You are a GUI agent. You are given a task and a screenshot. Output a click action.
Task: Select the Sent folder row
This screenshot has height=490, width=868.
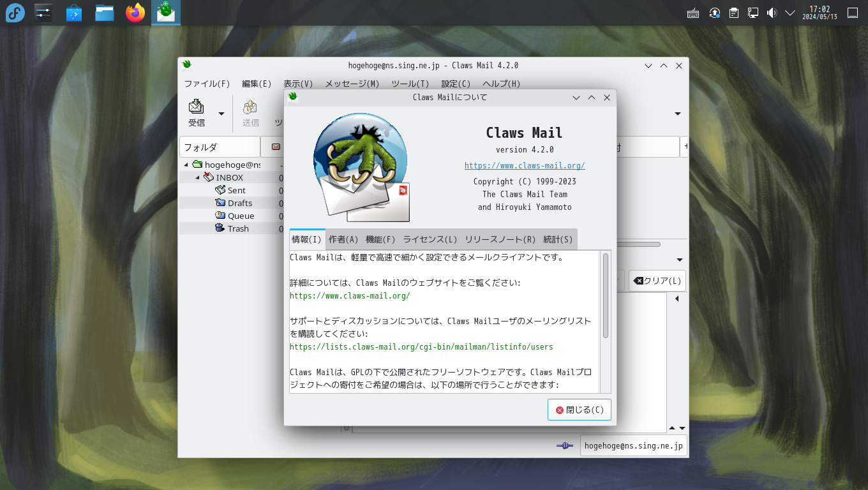[x=231, y=190]
